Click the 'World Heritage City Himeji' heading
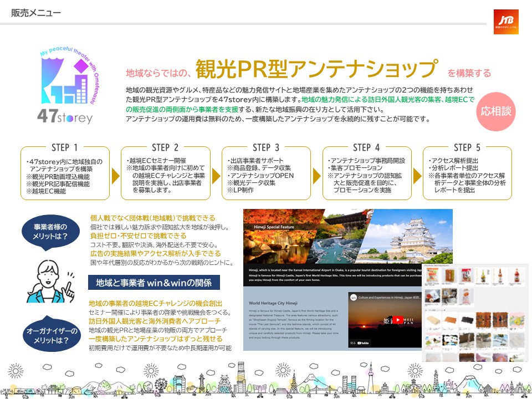Image resolution: width=532 pixels, height=399 pixels. (273, 303)
